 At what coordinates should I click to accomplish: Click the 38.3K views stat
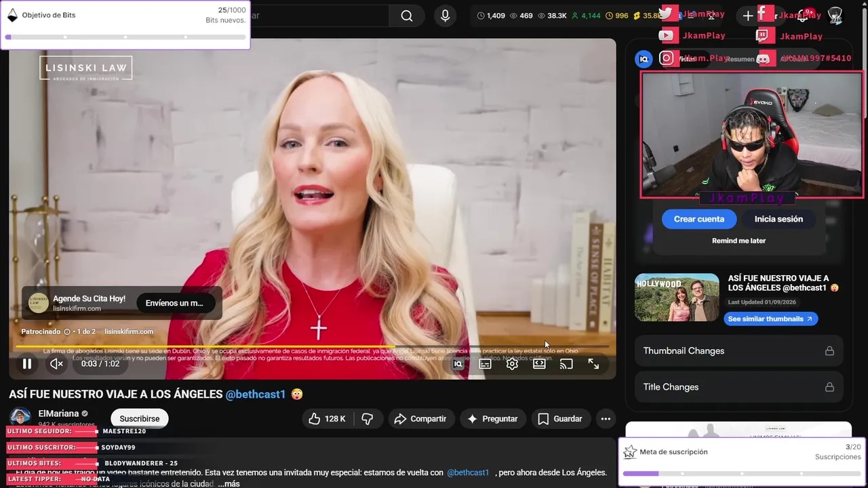[551, 16]
